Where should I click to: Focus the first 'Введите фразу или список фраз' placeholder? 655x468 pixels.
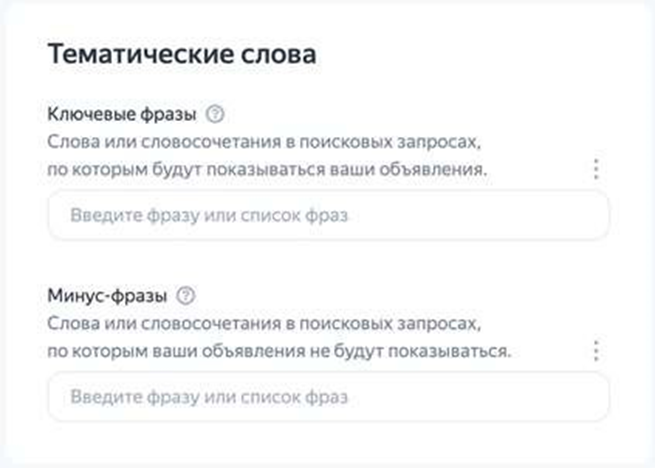click(x=209, y=215)
